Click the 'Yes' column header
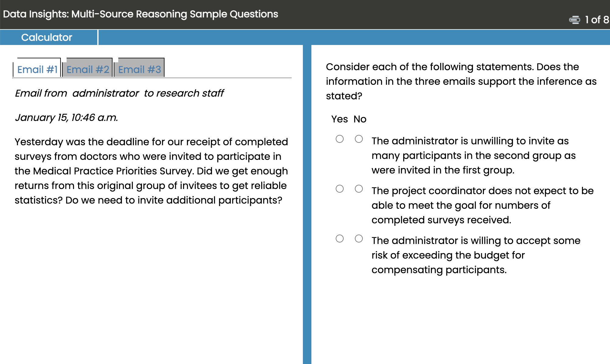The width and height of the screenshot is (610, 364). [340, 119]
